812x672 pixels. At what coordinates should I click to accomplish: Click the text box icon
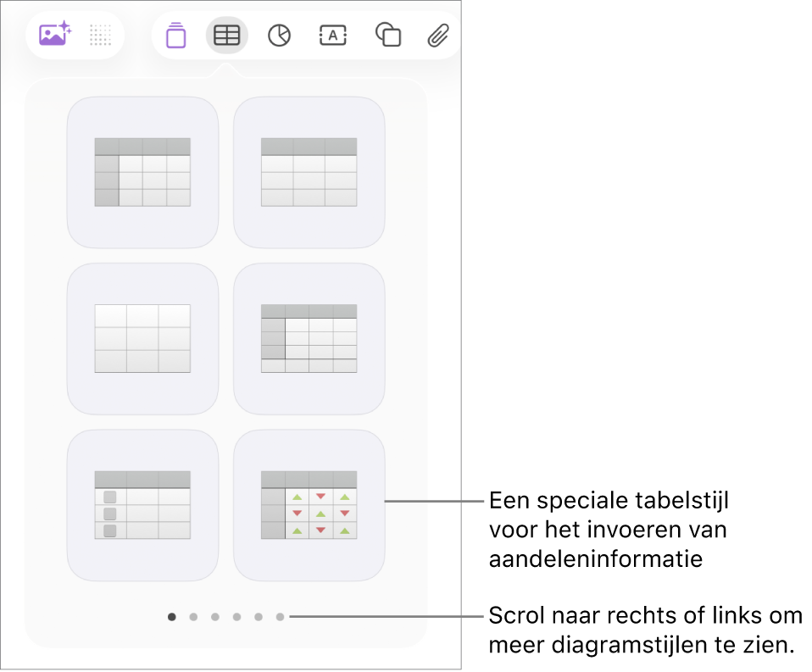pyautogui.click(x=332, y=36)
